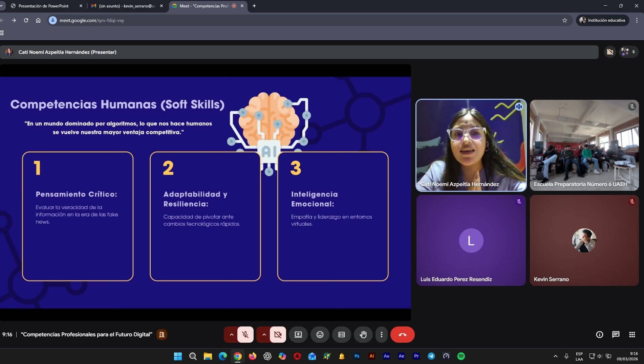Viewport: 644px width, 364px height.
Task: Select Cati Noemi Azpeitia Hernández video tile
Action: (471, 145)
